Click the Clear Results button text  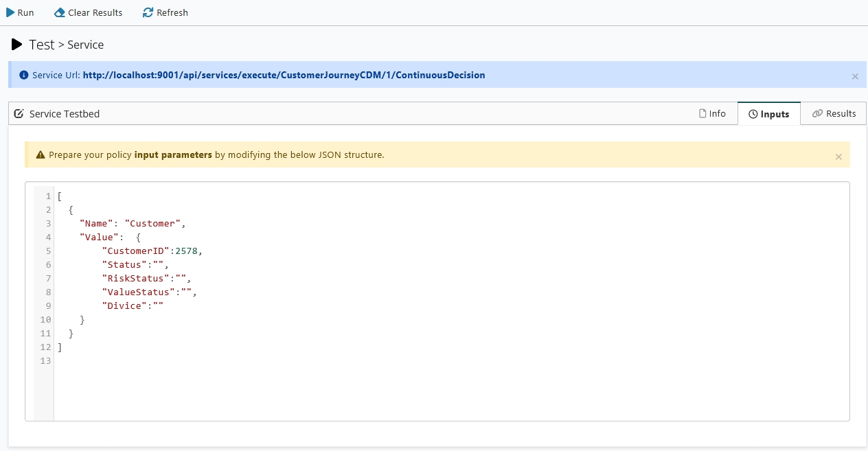(x=95, y=12)
